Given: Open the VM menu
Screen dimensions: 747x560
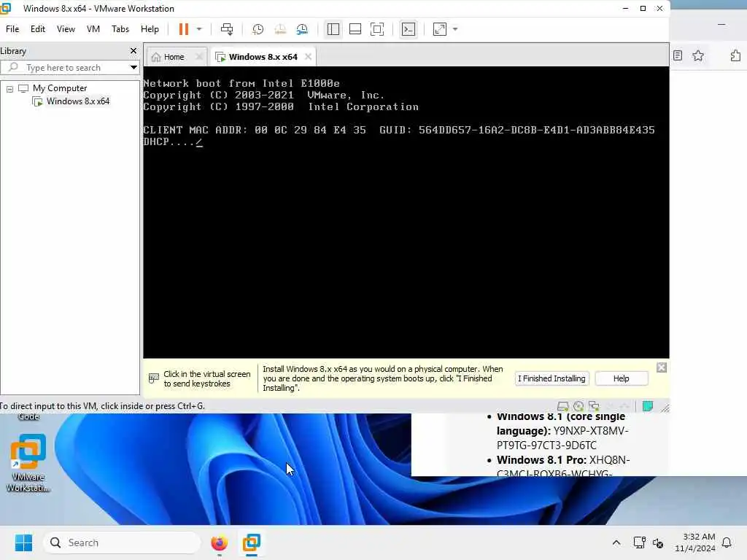Looking at the screenshot, I should point(93,29).
